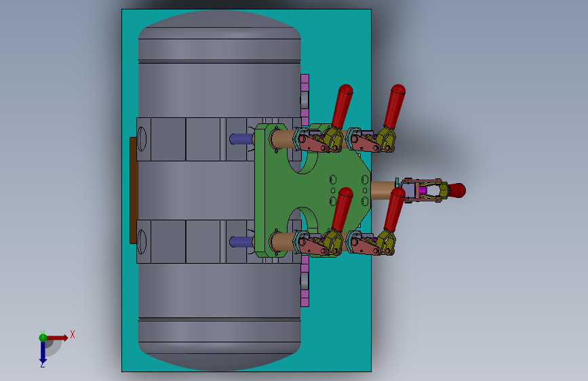Pick the top-left toggle clamp red handle
The image size is (588, 381).
coord(342,106)
